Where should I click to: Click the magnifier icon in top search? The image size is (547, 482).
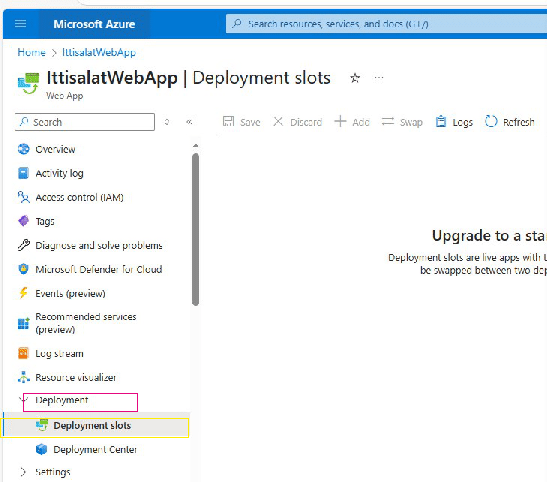pos(237,24)
